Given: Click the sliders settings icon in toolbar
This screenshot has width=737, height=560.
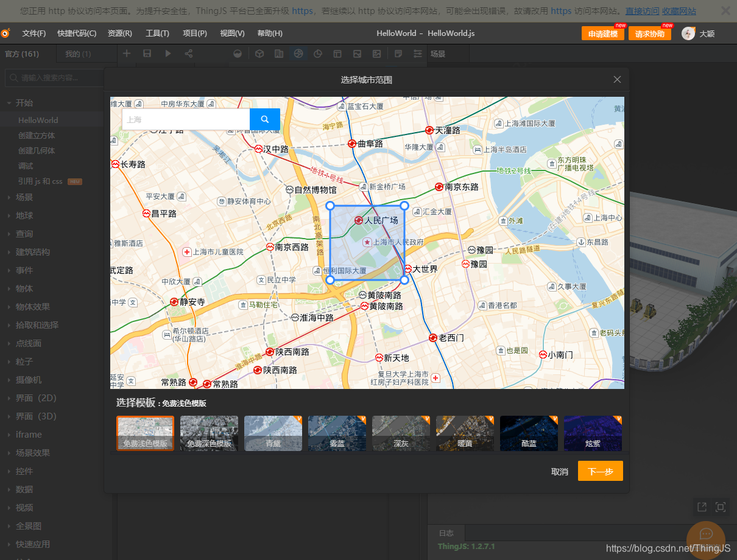Looking at the screenshot, I should (x=417, y=54).
